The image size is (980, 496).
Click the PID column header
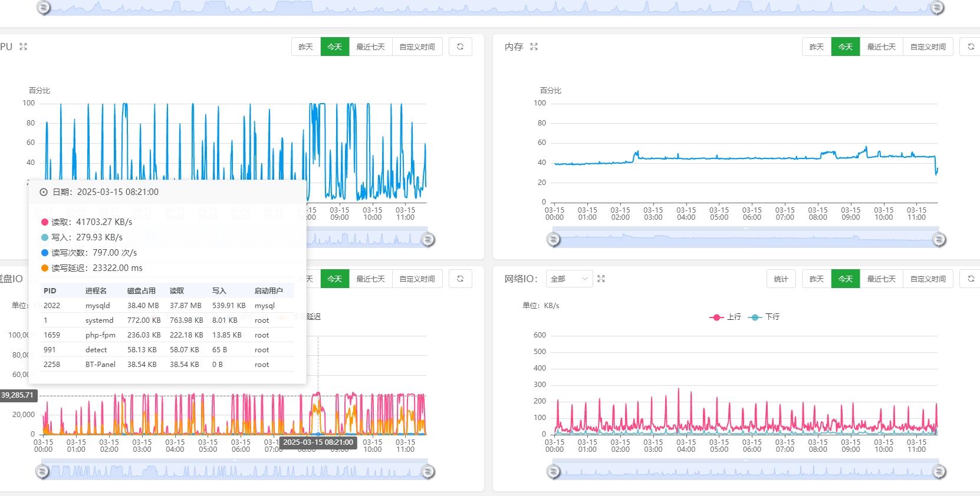[50, 291]
